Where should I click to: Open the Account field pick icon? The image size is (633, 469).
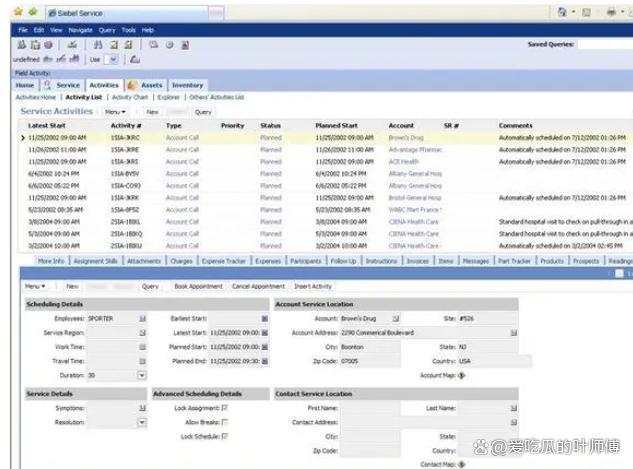click(x=396, y=318)
